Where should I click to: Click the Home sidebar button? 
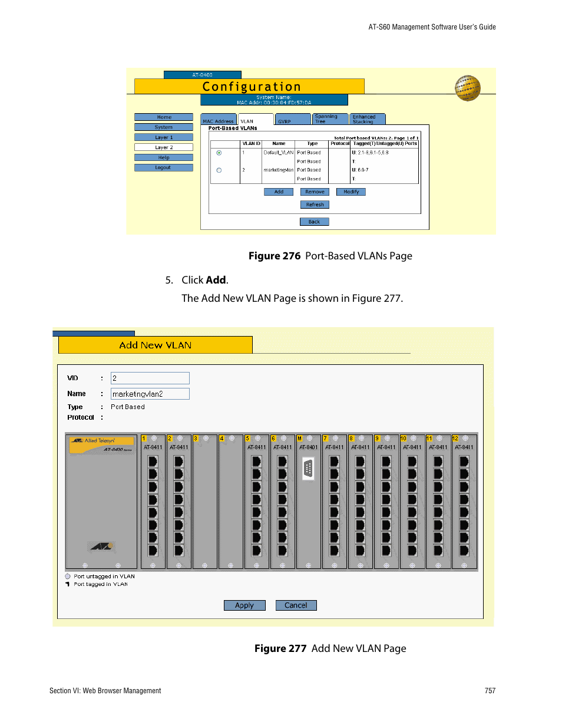coord(164,117)
